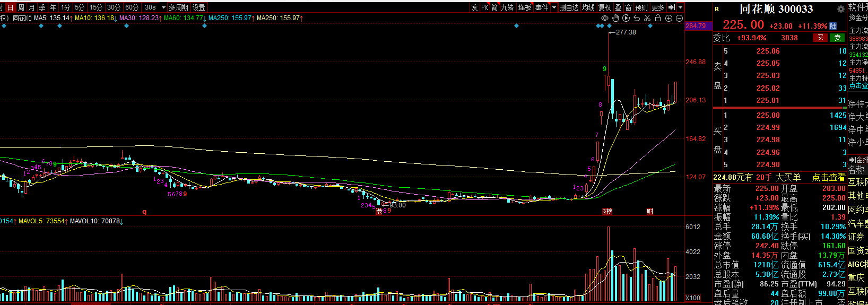
Task: Select the hand pan tool icon
Action: (615, 18)
